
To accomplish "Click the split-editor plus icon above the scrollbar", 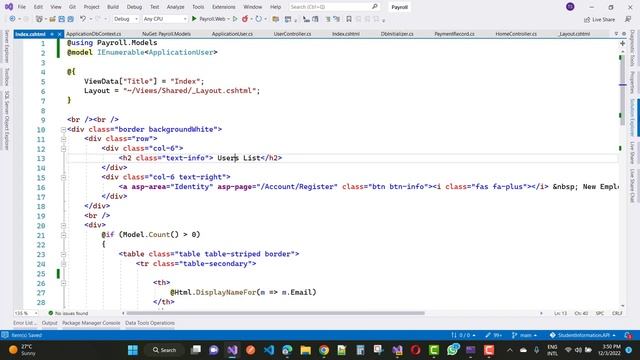I will tap(622, 43).
